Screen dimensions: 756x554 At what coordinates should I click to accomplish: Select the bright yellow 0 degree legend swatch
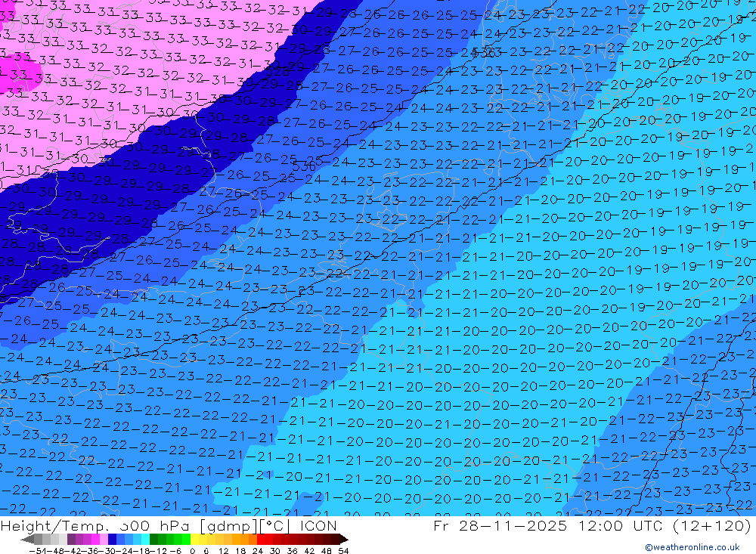tap(195, 540)
